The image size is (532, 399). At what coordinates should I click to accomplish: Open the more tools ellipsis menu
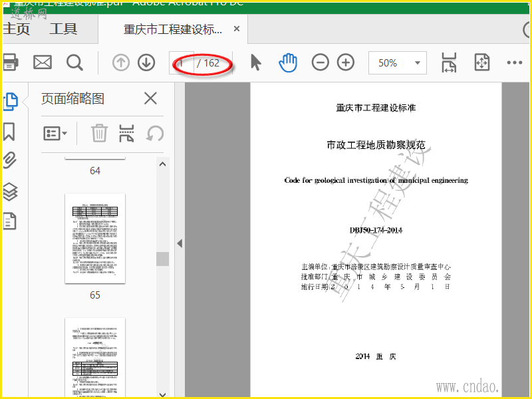pyautogui.click(x=515, y=63)
